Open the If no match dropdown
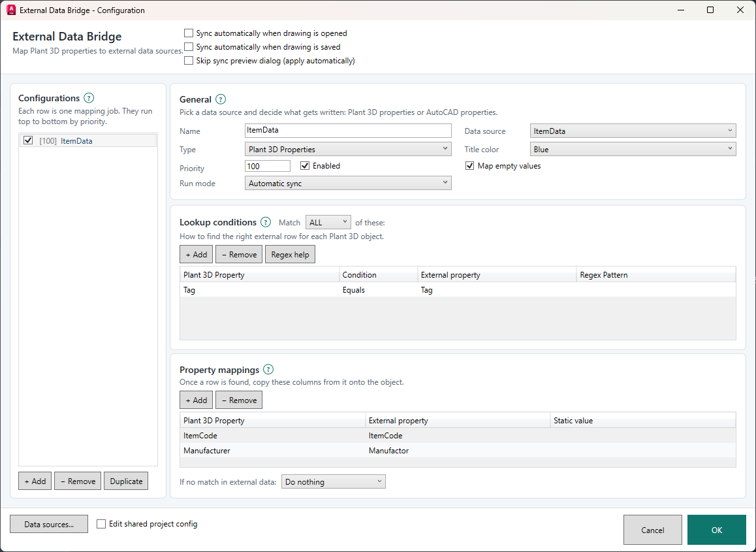 point(334,481)
